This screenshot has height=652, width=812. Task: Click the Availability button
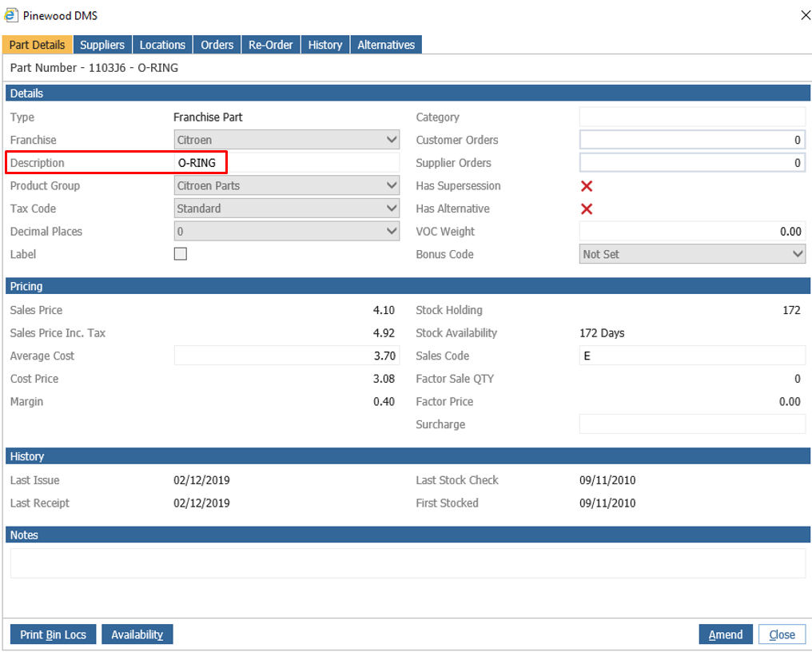point(137,634)
